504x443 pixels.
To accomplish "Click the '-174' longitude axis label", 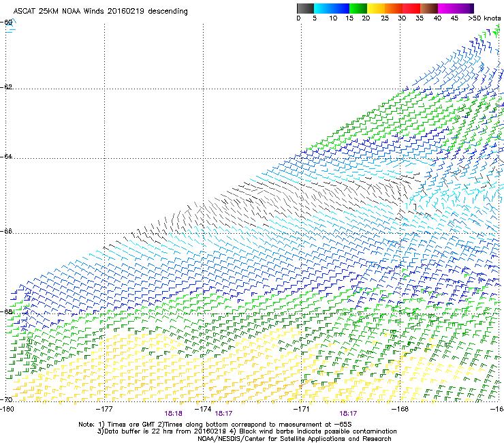I will point(203,409).
